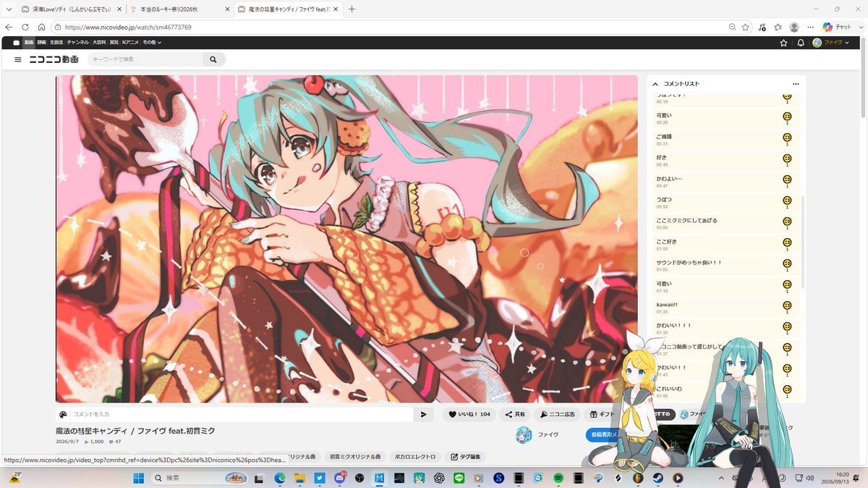Click the コメントを入力 comment field
Screen dimensions: 868x488
coord(242,414)
